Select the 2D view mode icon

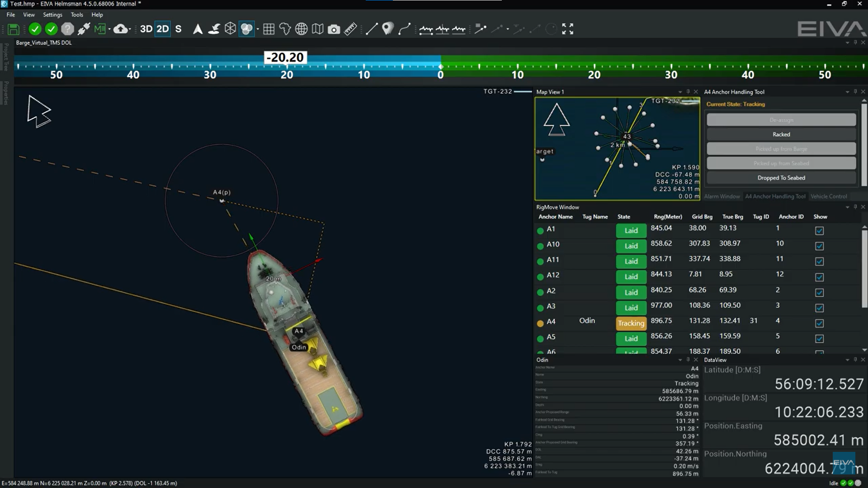(x=163, y=28)
